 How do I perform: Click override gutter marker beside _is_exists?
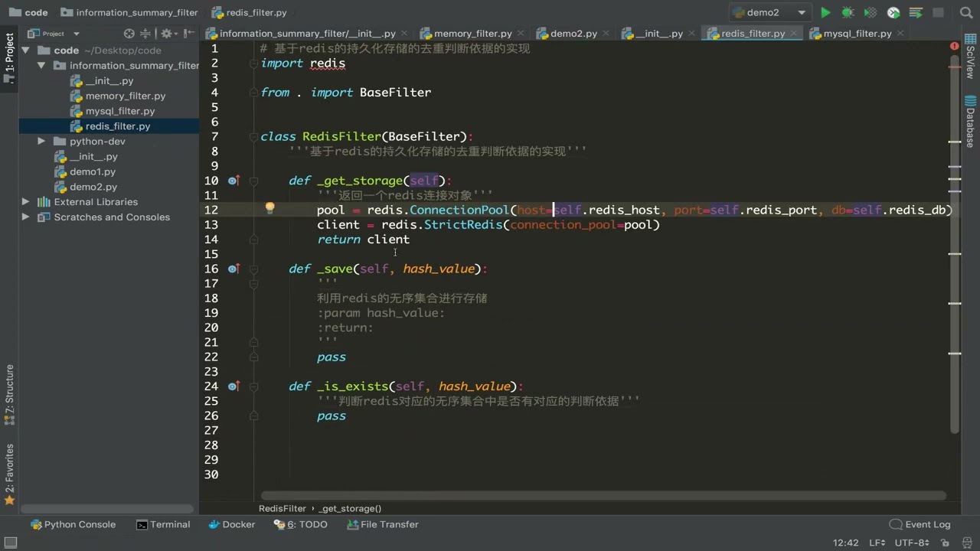point(234,386)
